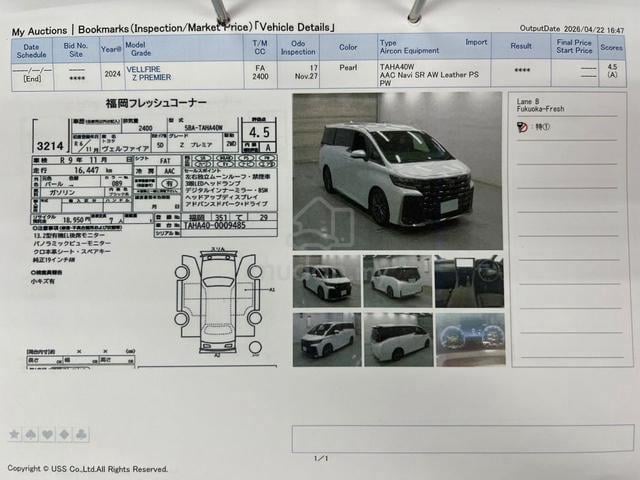This screenshot has height=480, width=640.
Task: Click the star bookmark icon
Action: point(15,434)
